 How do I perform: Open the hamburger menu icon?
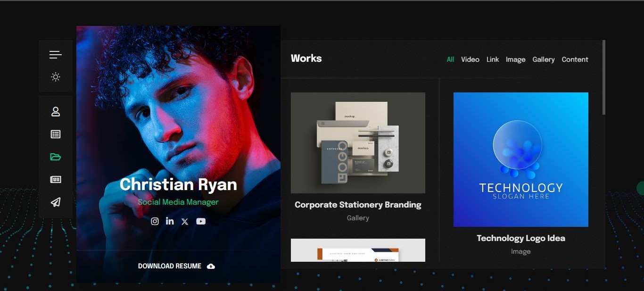[56, 55]
